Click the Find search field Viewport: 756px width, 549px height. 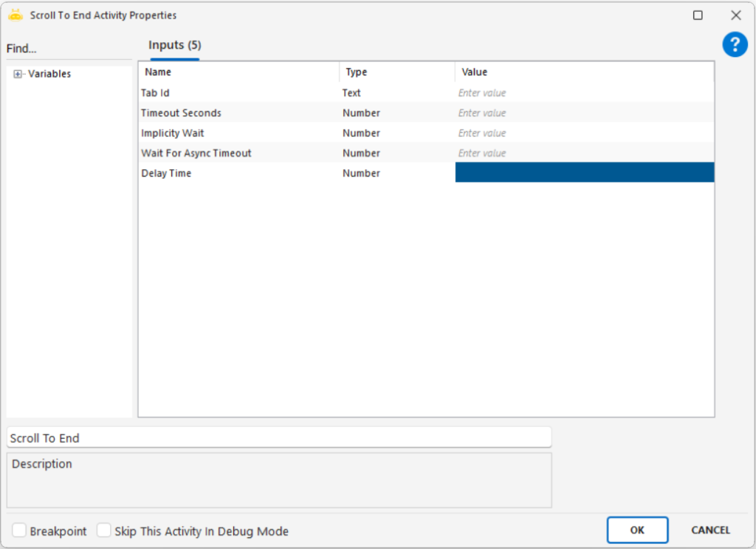(68, 49)
